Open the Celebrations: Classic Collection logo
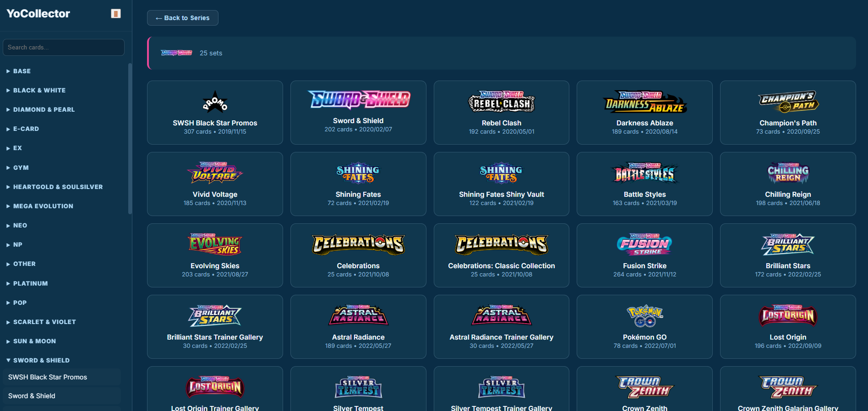This screenshot has width=868, height=411. point(502,245)
